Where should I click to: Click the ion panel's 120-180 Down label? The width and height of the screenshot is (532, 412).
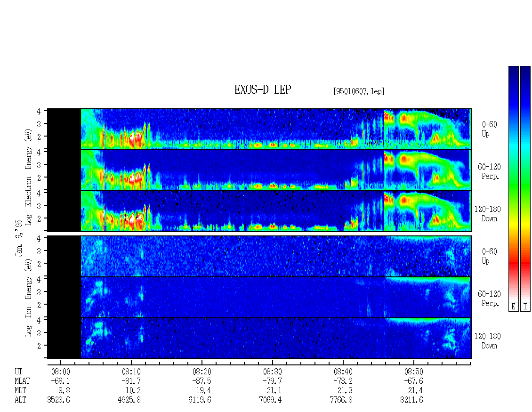coord(488,341)
